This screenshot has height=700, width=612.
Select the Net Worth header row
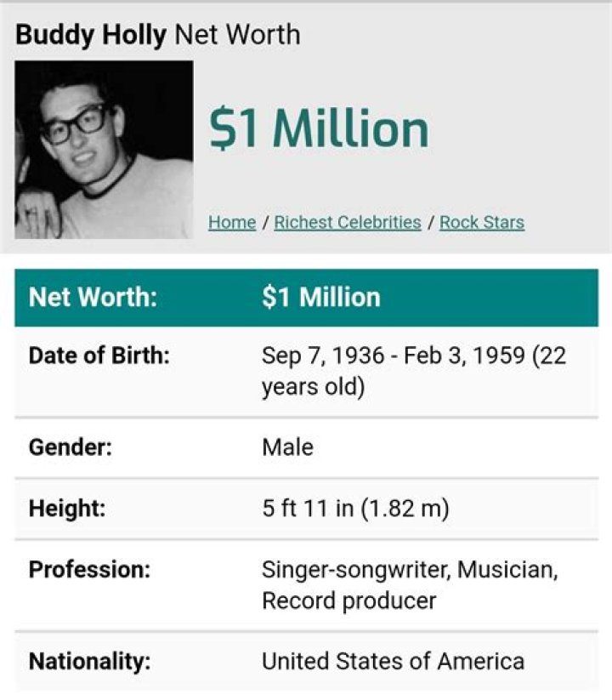point(306,299)
